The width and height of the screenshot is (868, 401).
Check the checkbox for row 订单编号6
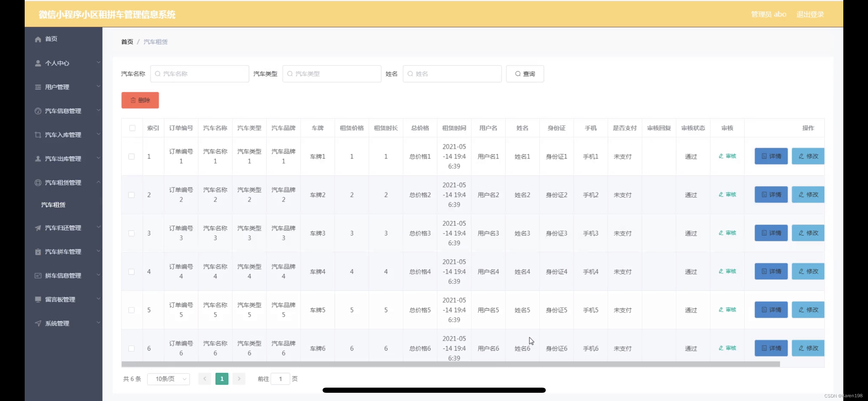click(132, 348)
